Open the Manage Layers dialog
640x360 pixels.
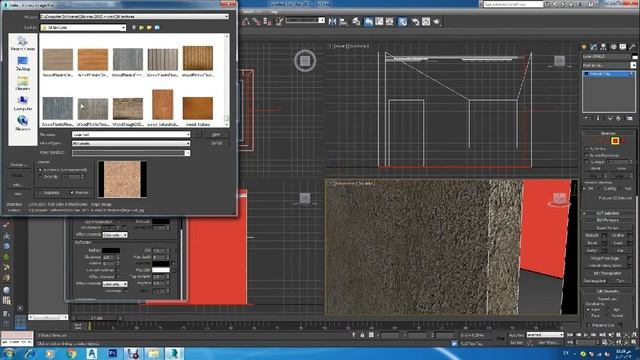point(356,22)
